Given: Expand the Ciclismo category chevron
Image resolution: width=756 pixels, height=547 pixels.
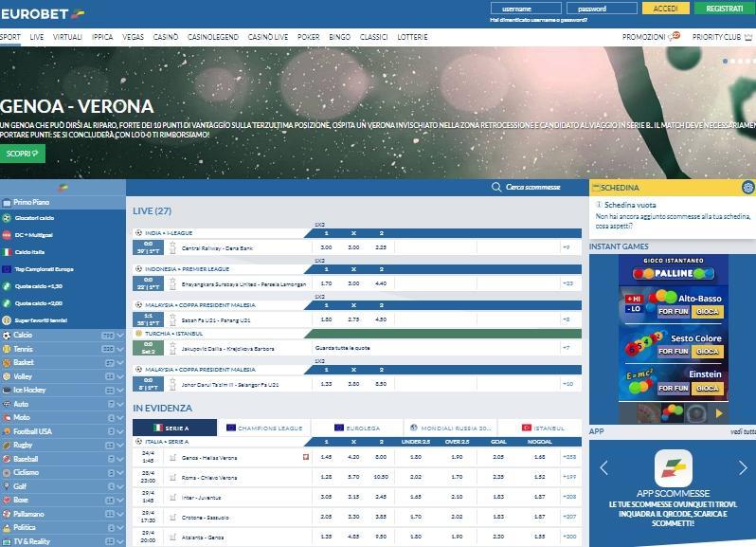Looking at the screenshot, I should coord(120,473).
